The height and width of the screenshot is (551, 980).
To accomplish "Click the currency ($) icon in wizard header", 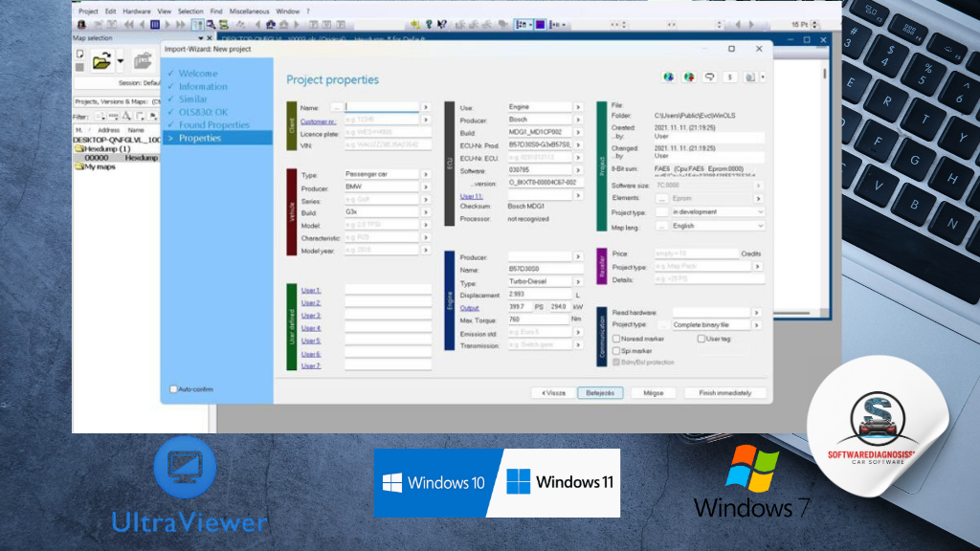I will point(729,77).
